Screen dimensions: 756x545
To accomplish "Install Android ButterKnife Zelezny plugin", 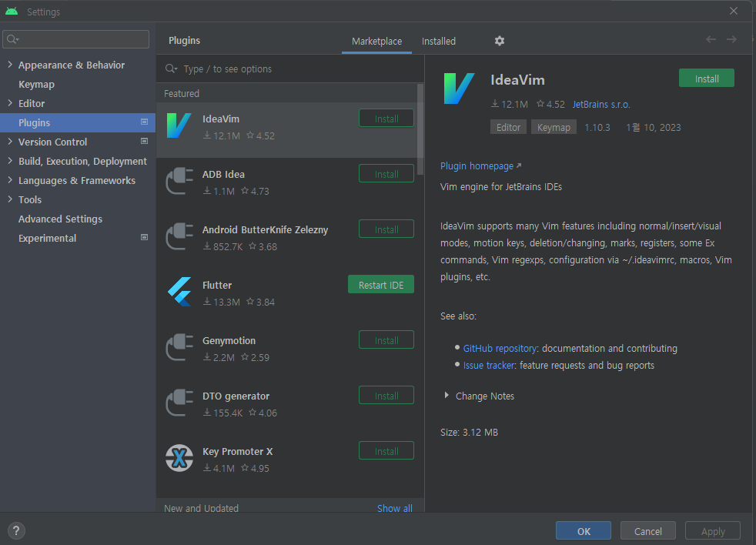I will (x=386, y=229).
